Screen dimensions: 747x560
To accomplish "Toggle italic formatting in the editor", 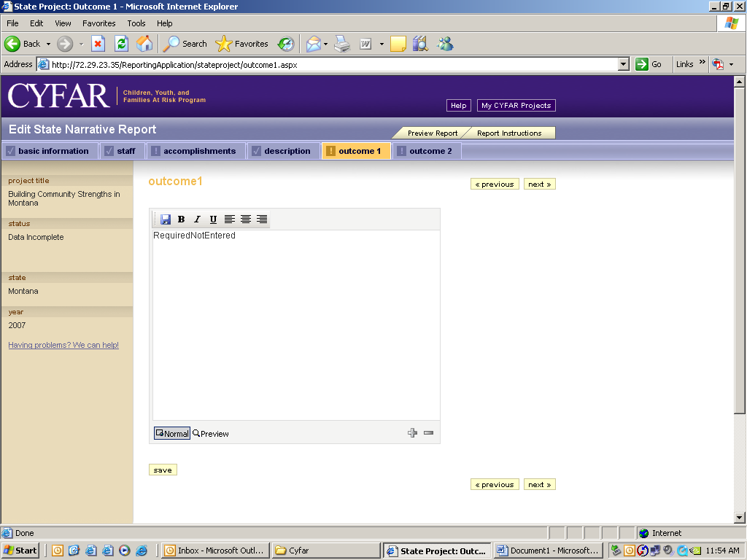I will pyautogui.click(x=197, y=219).
